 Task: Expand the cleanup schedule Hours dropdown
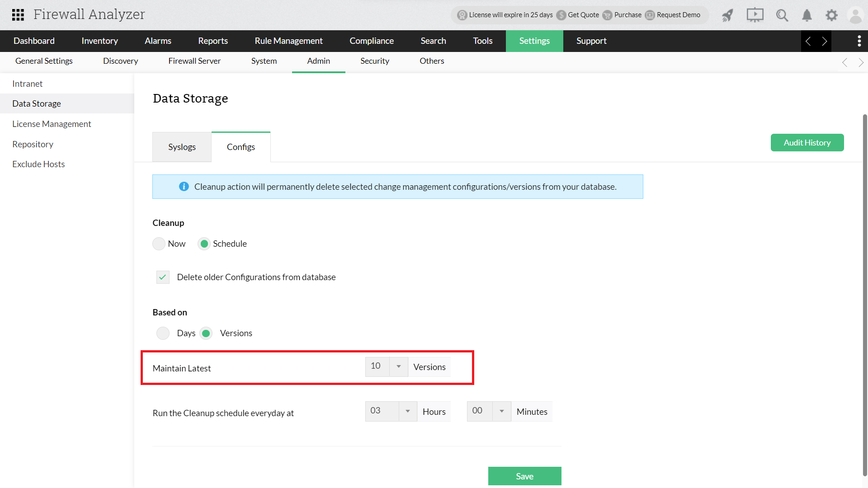407,411
